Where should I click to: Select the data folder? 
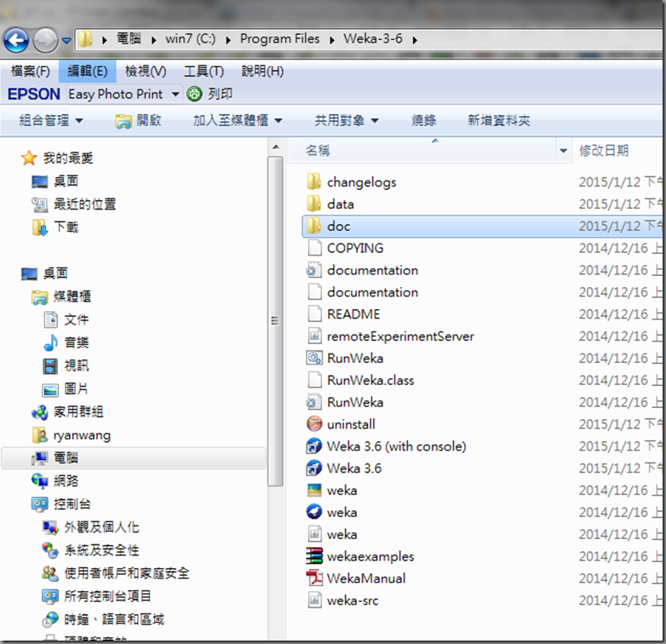pos(330,204)
